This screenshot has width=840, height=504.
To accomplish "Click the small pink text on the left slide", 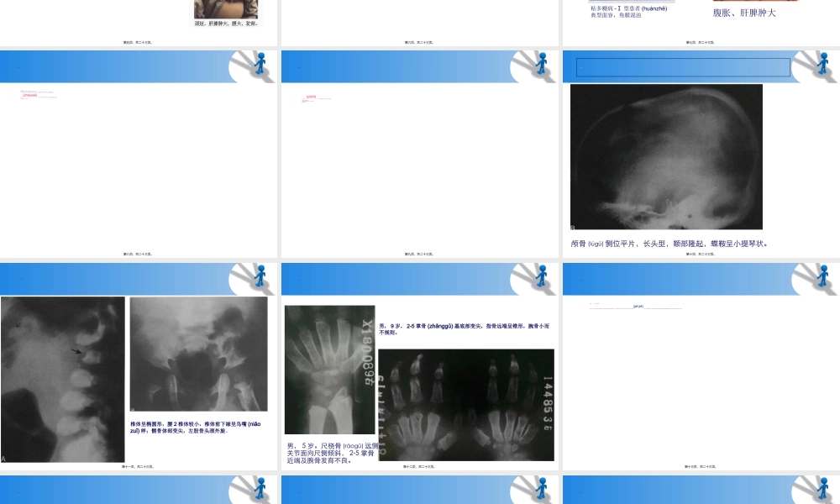I will 29,95.
